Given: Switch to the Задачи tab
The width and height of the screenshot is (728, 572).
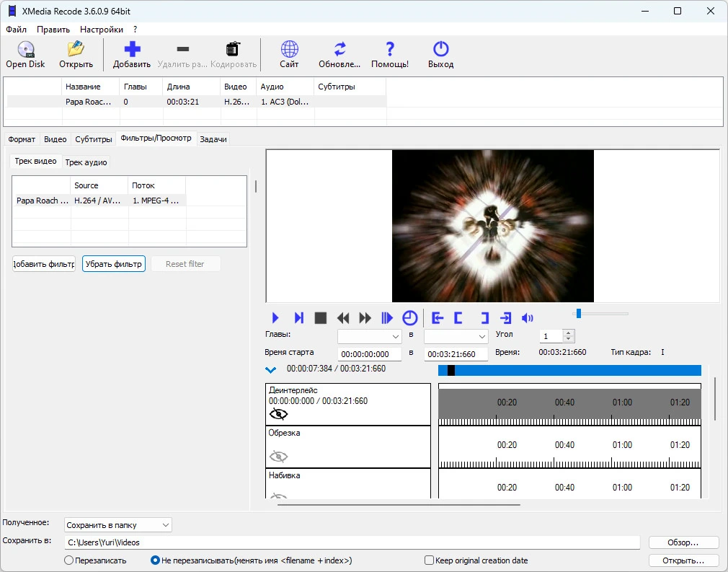Looking at the screenshot, I should point(213,139).
